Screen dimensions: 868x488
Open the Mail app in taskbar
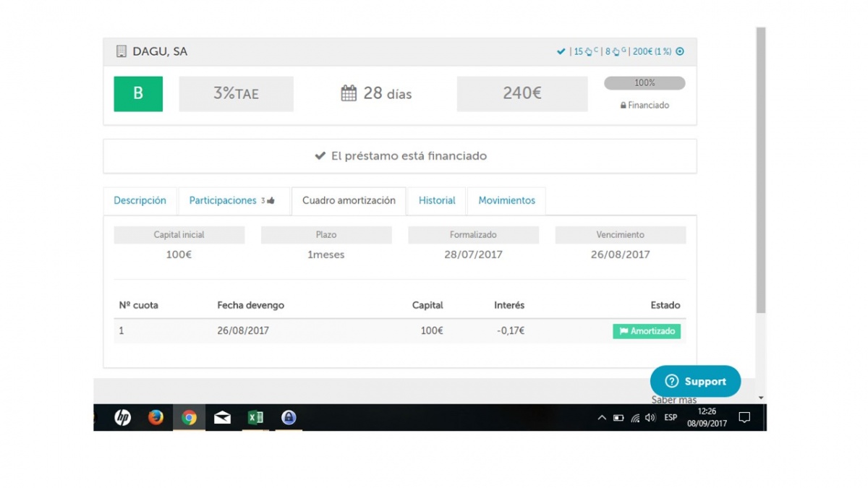[x=222, y=417]
